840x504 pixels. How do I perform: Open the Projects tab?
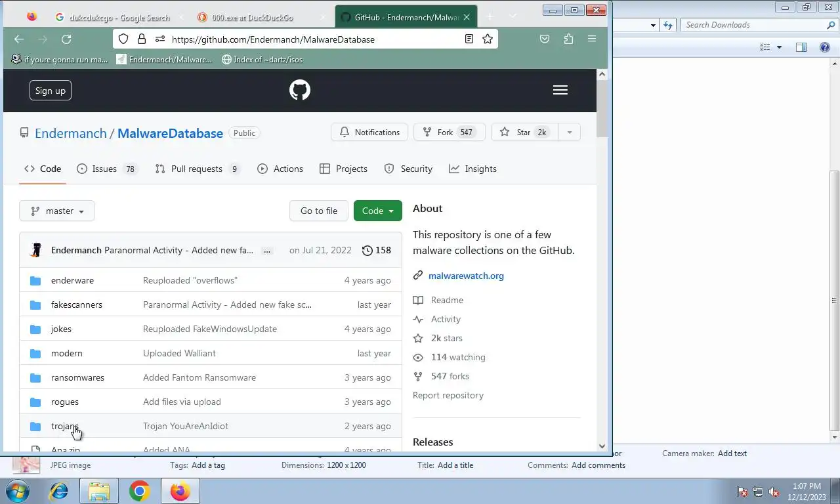343,169
